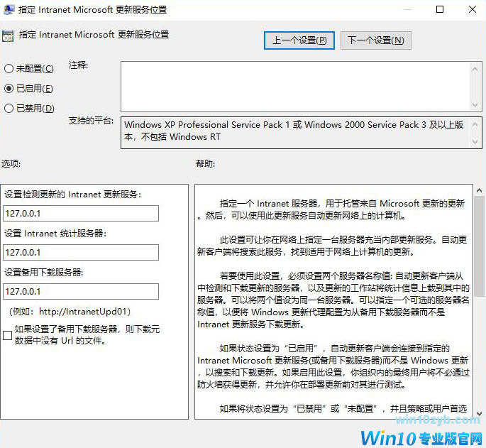
Task: Click help paragraph starting 若要使用此设置
Action: click(x=333, y=300)
